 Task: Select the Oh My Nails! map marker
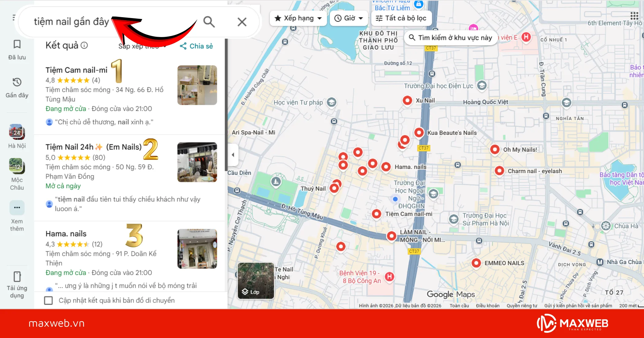pos(495,150)
